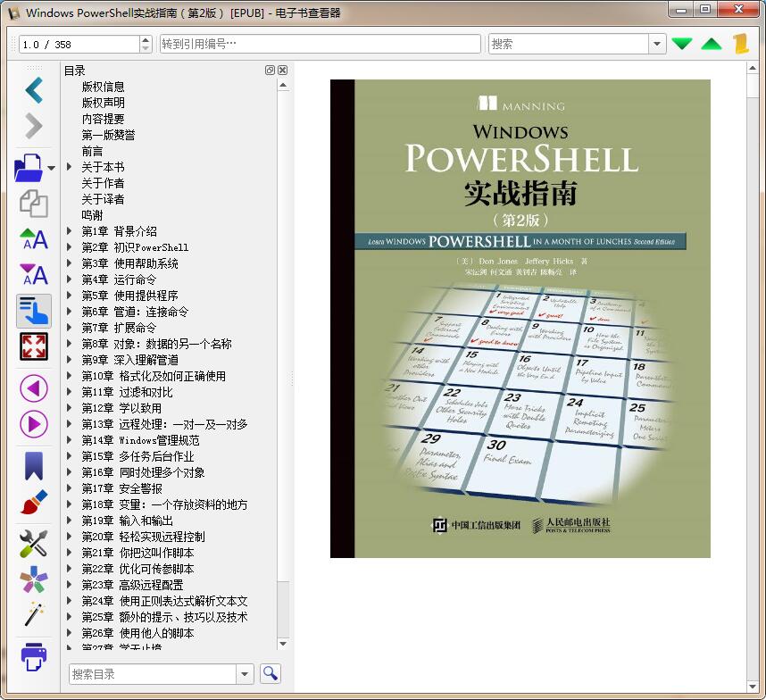Maximize the ebook viewer window
This screenshot has width=766, height=700.
(x=705, y=9)
